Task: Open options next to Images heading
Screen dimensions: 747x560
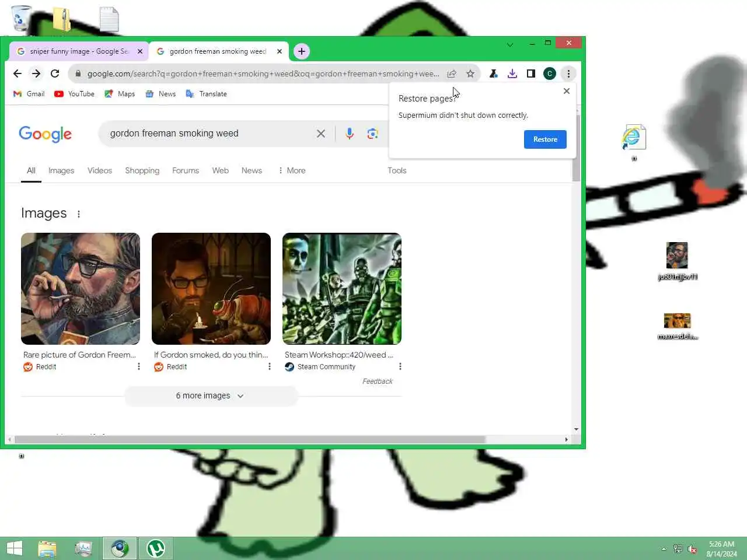Action: [79, 214]
